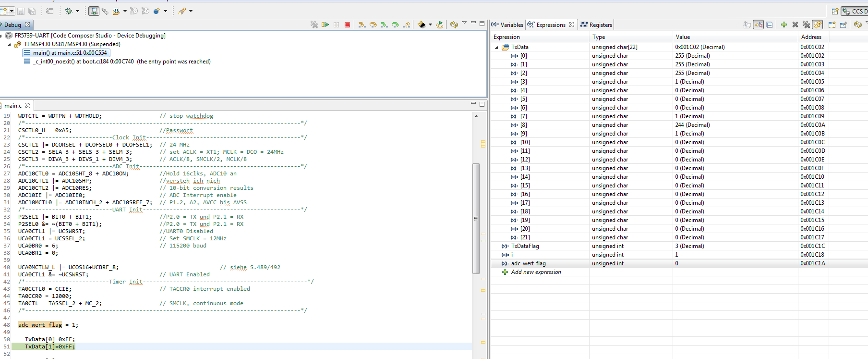Switch to the Registers tab
This screenshot has width=868, height=359.
pos(596,25)
